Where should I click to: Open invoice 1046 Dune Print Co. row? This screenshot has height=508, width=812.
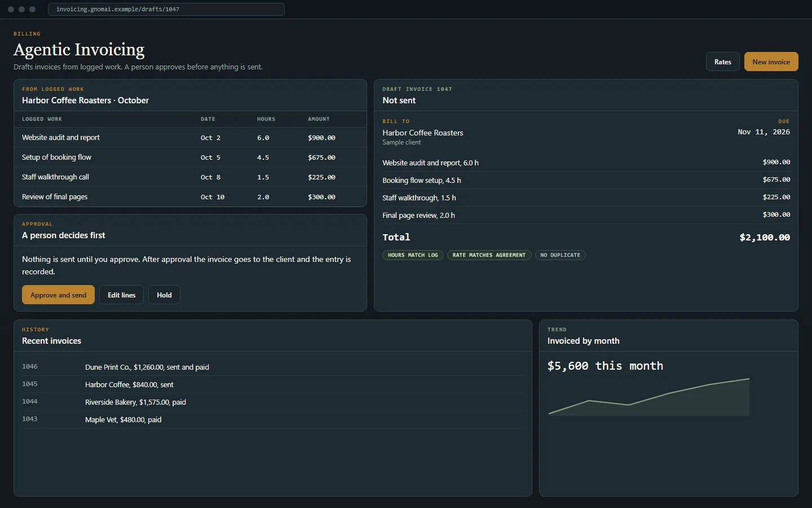272,367
